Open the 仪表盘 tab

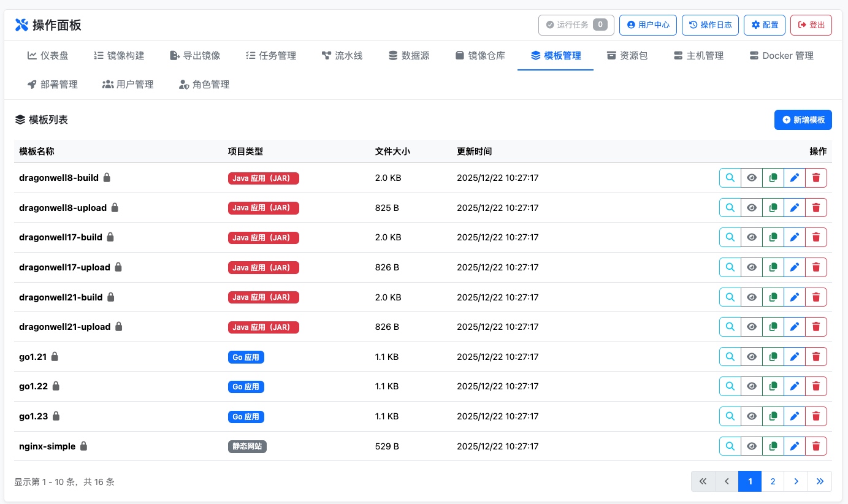pos(48,56)
